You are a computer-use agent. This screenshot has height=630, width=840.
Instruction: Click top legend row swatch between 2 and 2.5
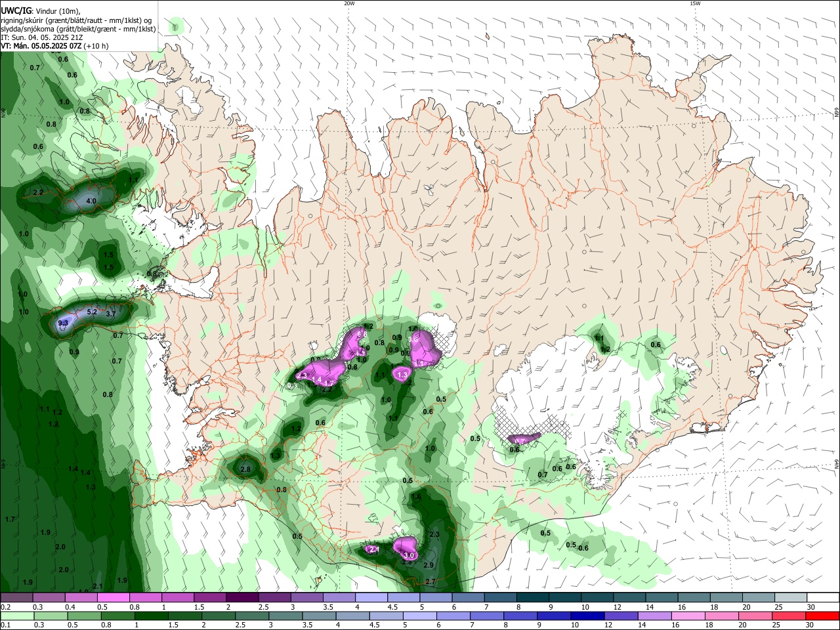pos(241,598)
